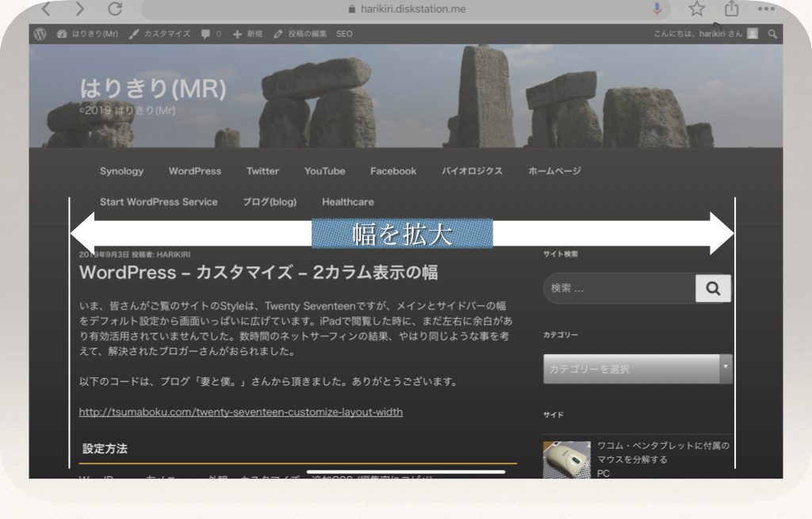
Task: Click inside the 検索 search field
Action: (x=619, y=288)
